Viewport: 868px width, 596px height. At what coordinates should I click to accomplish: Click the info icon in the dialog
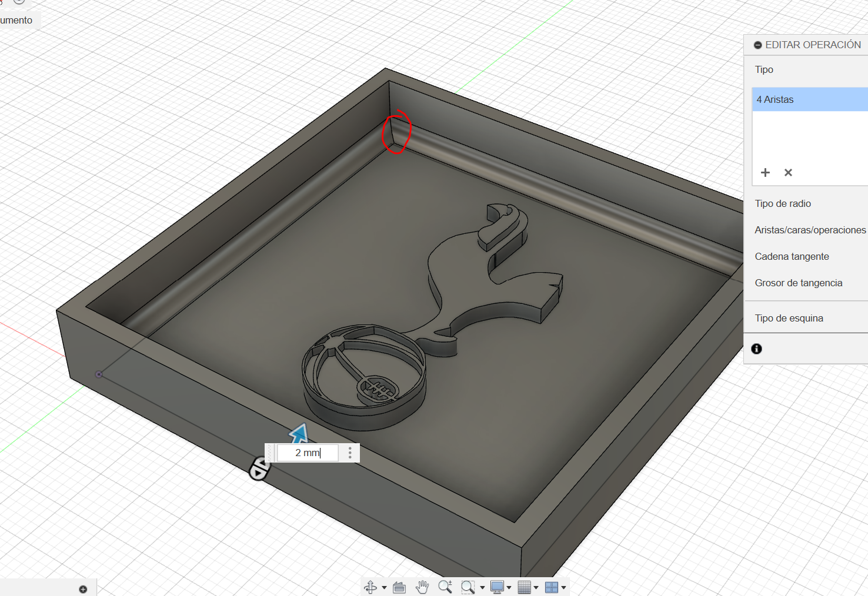tap(757, 349)
